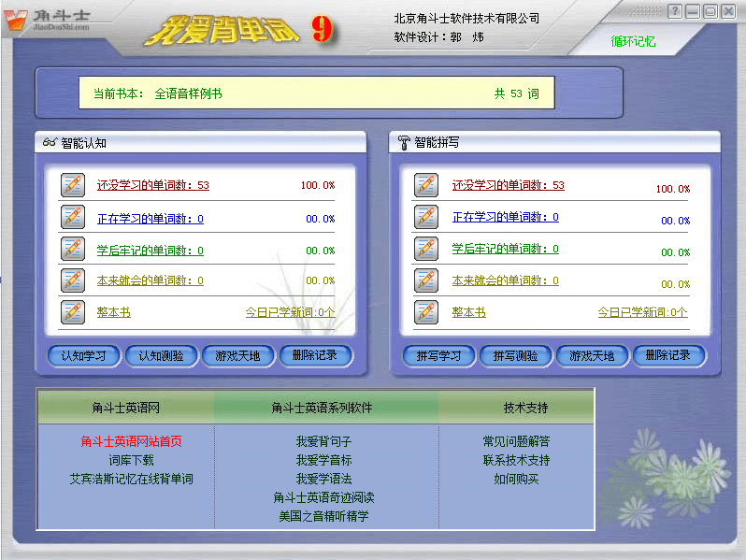Click pencil icon beside 整本书 in 智能拼写
Screen dimensions: 746x560
(425, 312)
